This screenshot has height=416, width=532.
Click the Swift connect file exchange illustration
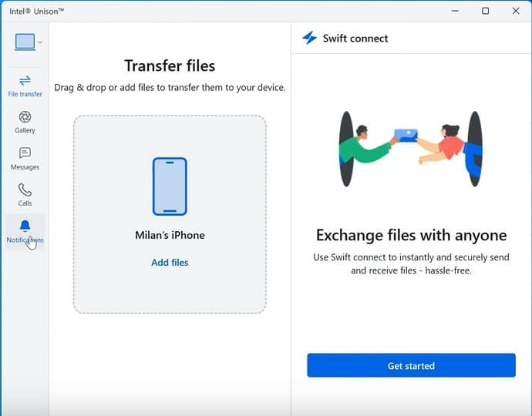[x=410, y=148]
